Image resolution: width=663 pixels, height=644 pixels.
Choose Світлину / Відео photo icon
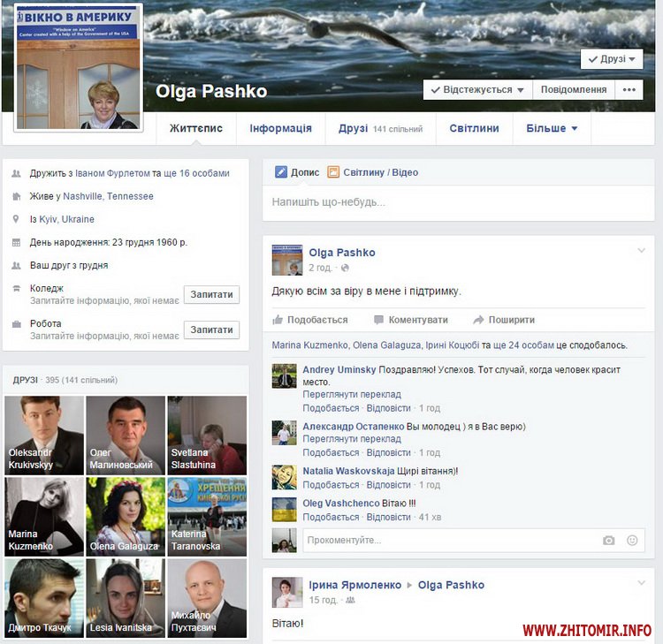pos(333,172)
